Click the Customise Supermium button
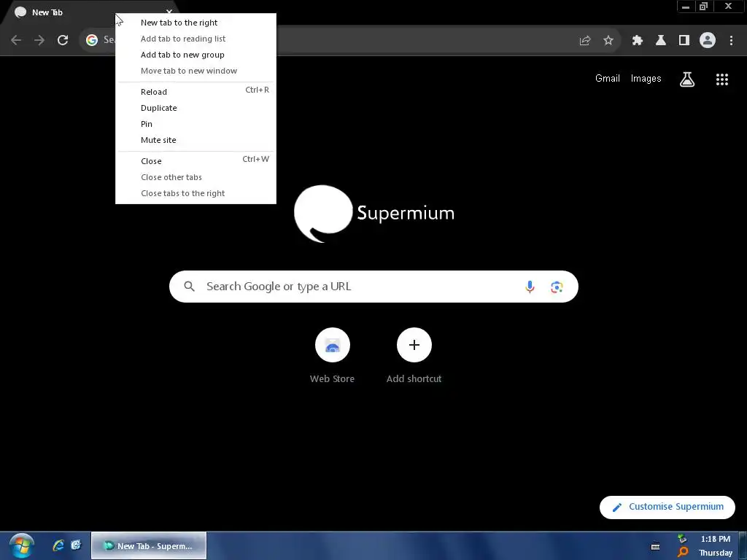The image size is (747, 560). point(667,507)
